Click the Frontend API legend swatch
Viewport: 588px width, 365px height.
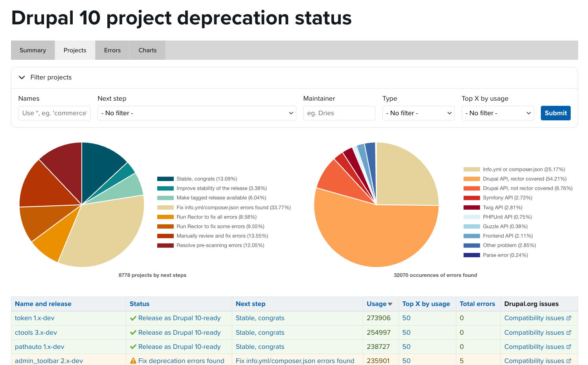click(472, 236)
